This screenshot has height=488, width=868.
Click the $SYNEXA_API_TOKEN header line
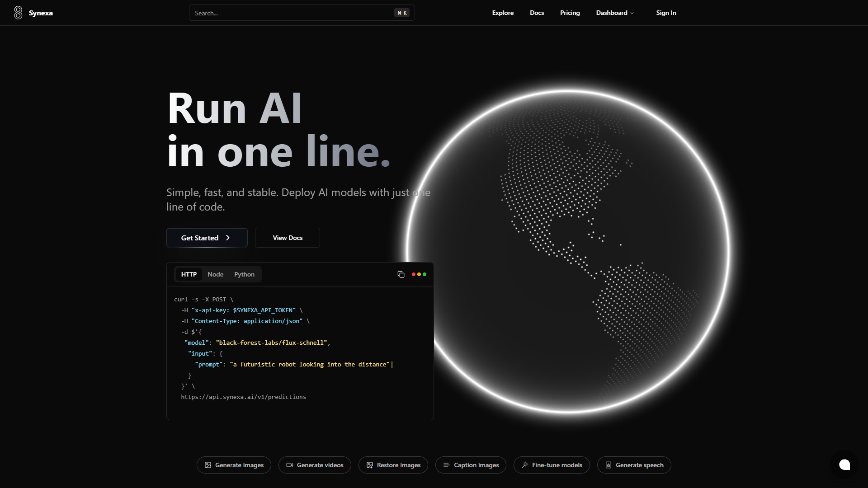pyautogui.click(x=242, y=310)
